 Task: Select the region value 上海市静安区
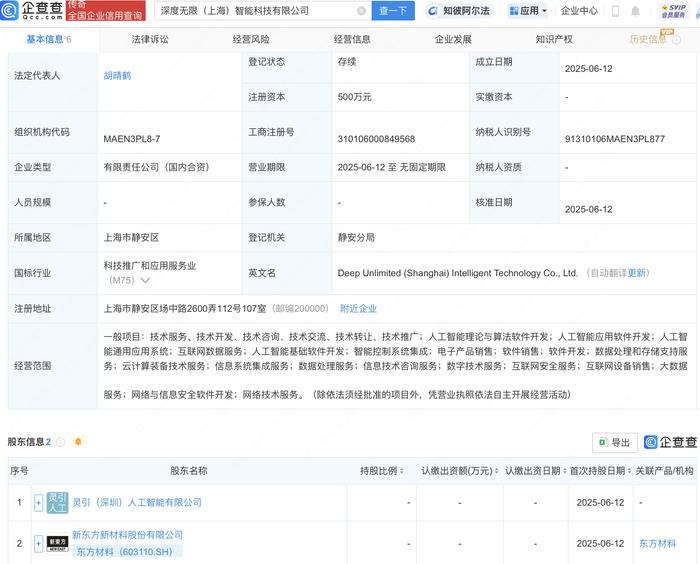click(x=131, y=238)
